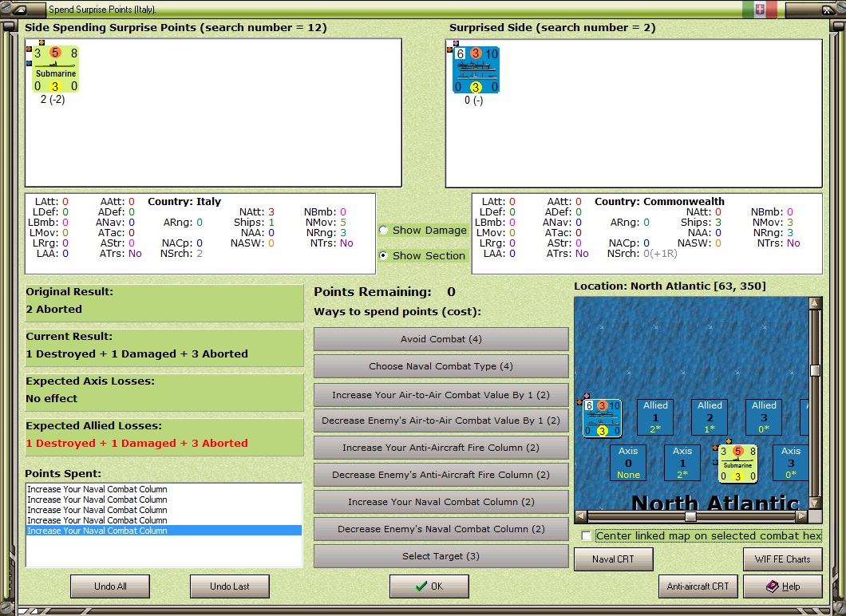Open the Naval CRT chart
Screen dimensions: 846x616
click(x=614, y=559)
